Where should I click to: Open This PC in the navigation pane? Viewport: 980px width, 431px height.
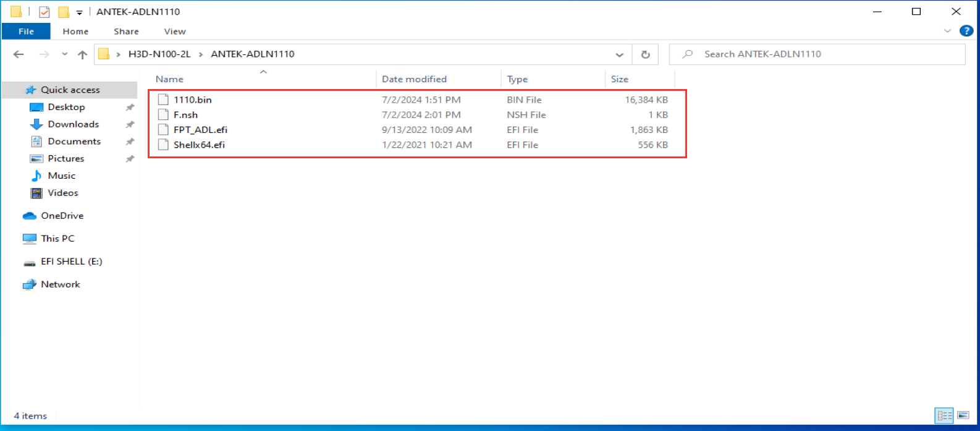coord(57,239)
